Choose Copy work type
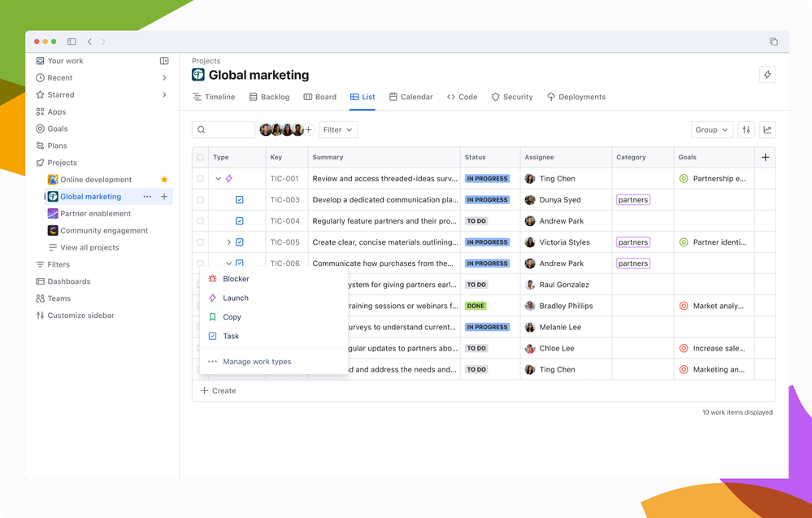The height and width of the screenshot is (518, 812). 273,317
